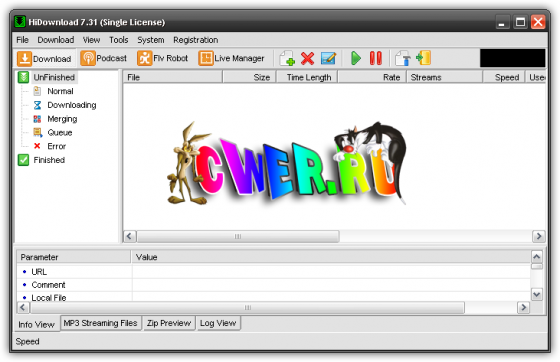Launch the Flv Robot tool
The height and width of the screenshot is (362, 560).
[163, 58]
